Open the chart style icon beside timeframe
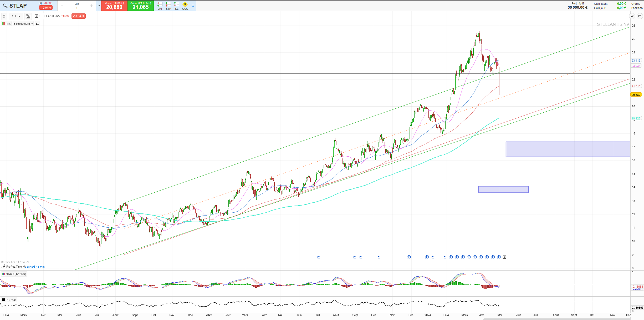 point(28,16)
